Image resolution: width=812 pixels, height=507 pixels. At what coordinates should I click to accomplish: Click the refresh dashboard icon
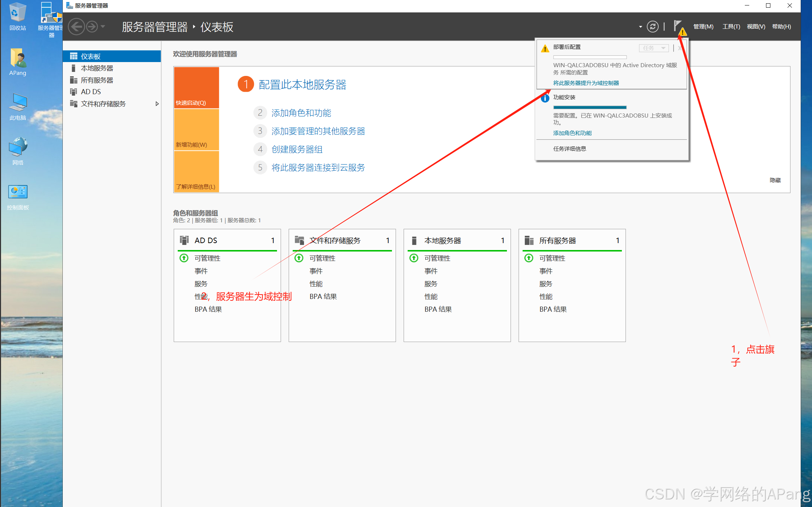coord(653,27)
